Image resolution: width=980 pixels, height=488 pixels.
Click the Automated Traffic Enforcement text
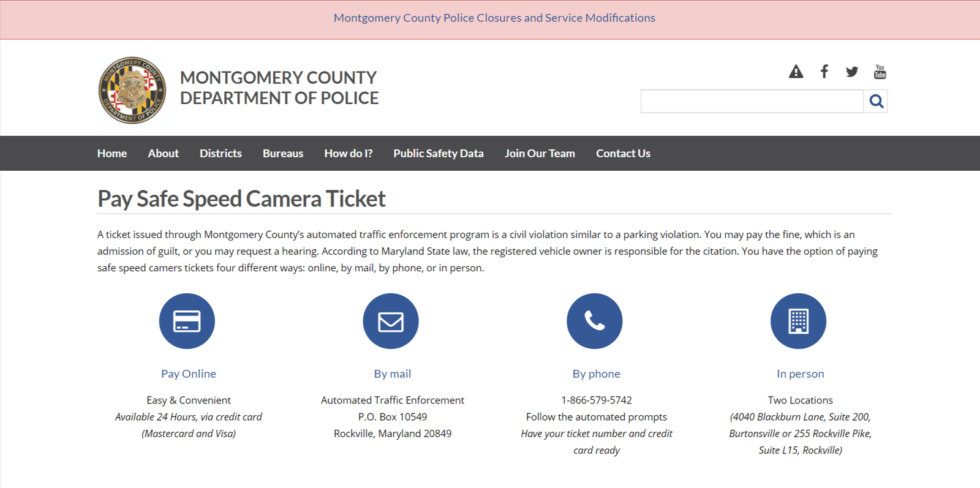(393, 400)
